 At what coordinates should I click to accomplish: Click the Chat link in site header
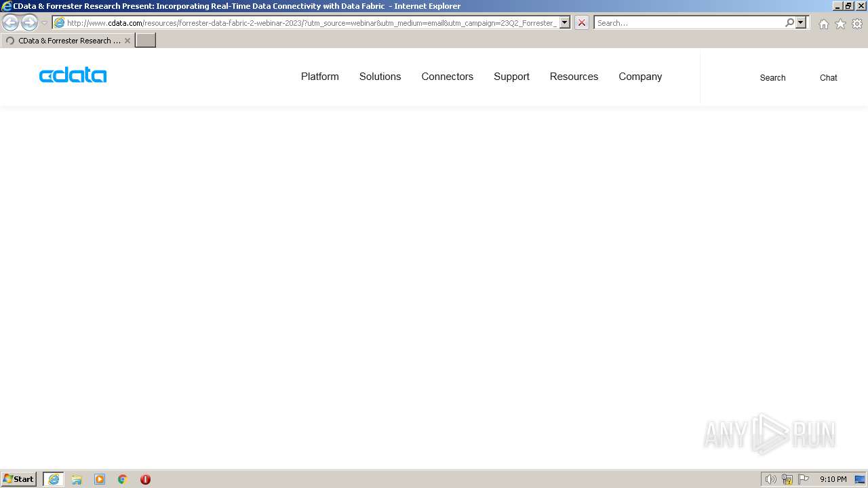[829, 78]
